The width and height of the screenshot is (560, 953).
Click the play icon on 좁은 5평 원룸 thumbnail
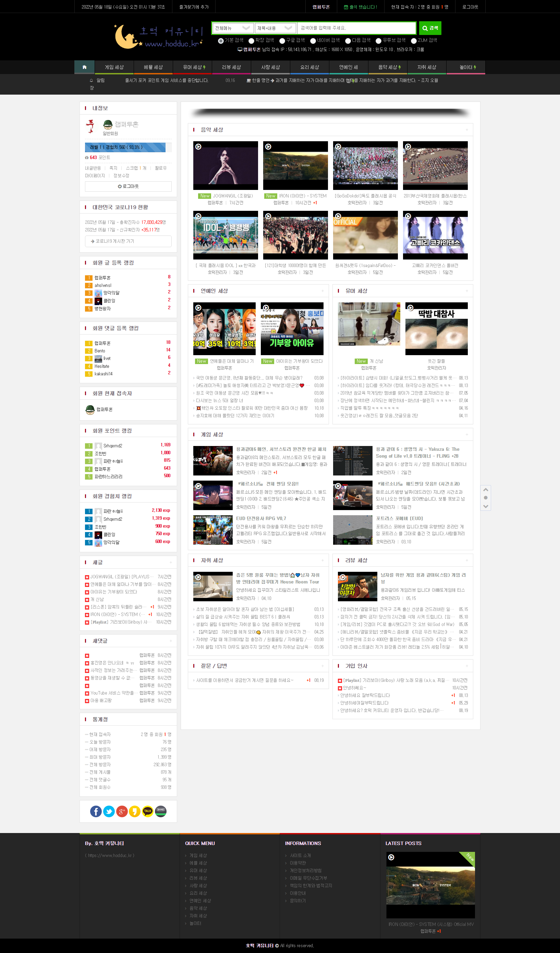(x=198, y=577)
